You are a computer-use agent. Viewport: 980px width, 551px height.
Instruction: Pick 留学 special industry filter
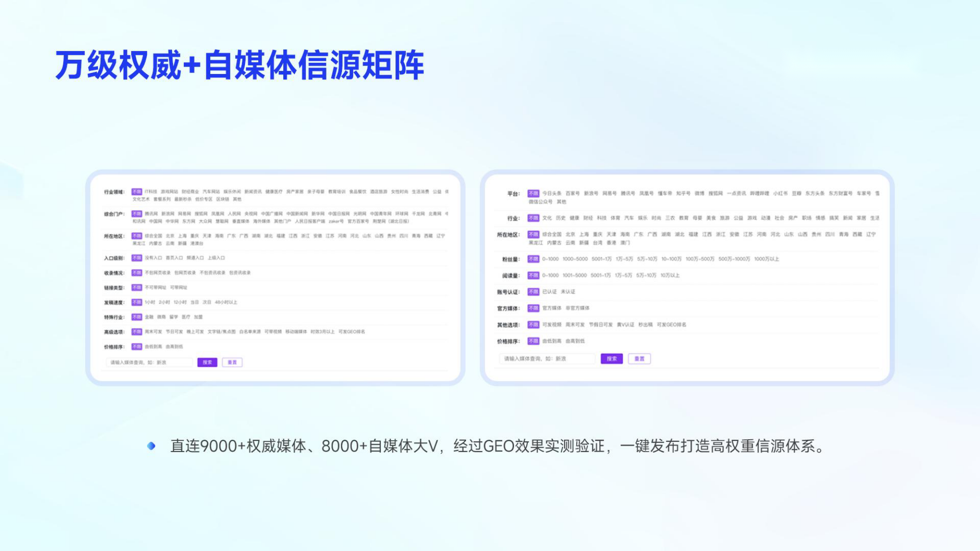point(173,317)
